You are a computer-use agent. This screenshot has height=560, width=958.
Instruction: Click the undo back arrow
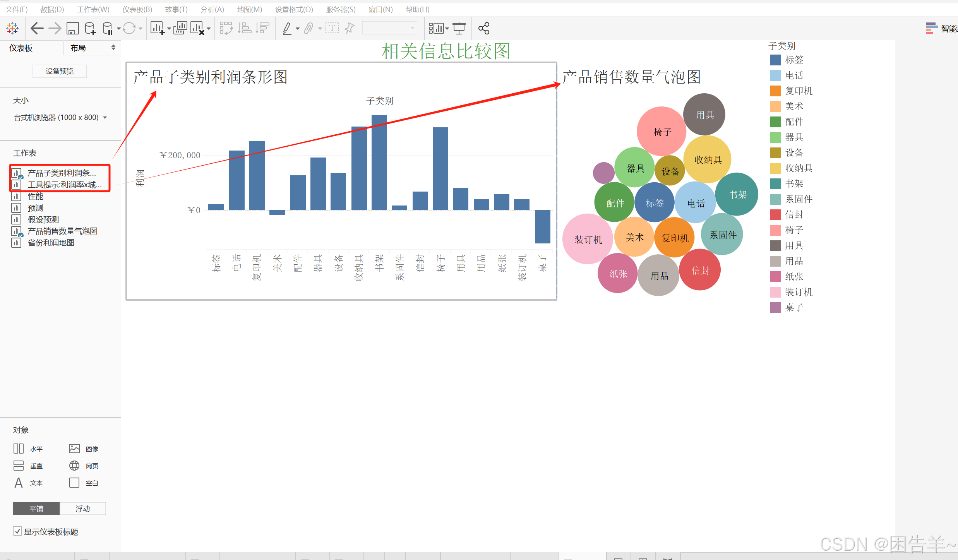(x=37, y=28)
